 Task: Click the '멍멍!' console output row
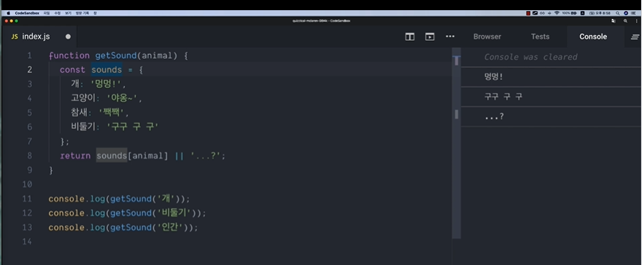[x=551, y=76]
